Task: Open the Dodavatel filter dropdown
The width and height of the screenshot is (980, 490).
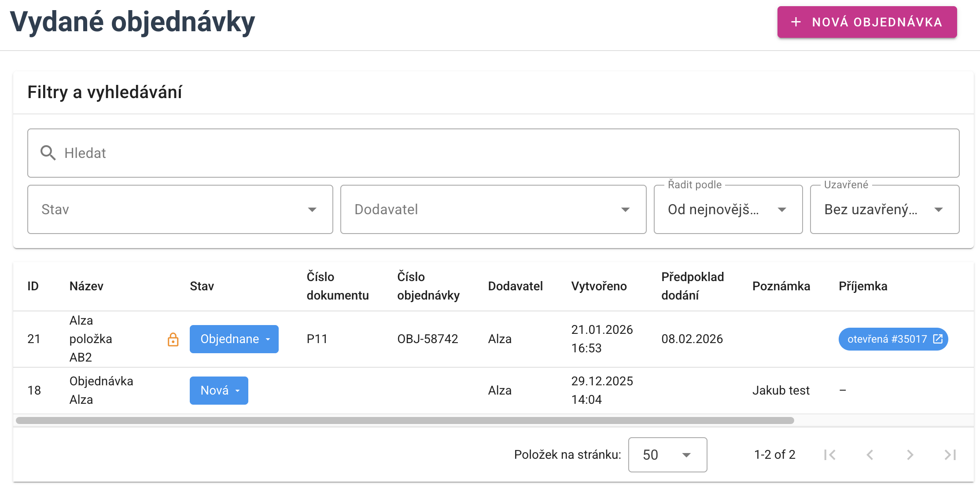Action: tap(493, 209)
